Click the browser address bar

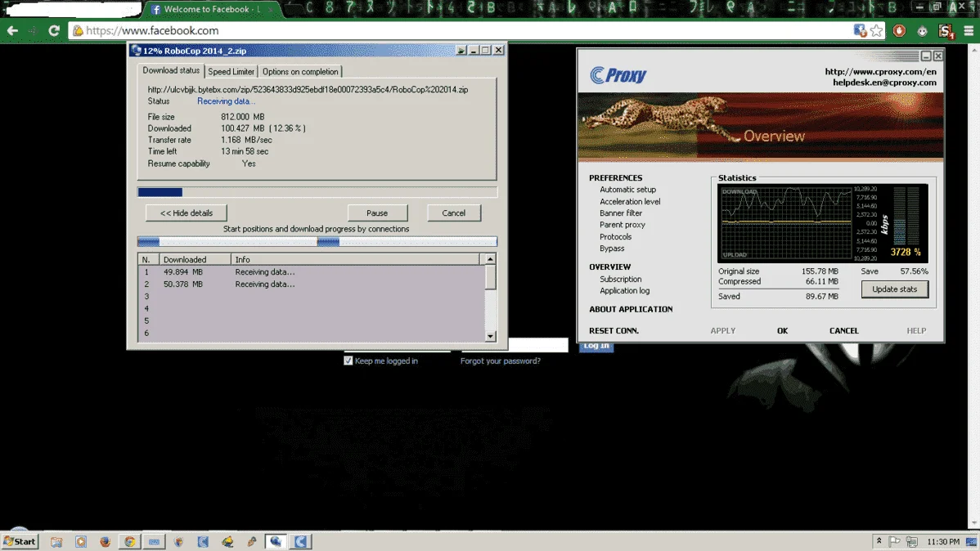coord(462,30)
